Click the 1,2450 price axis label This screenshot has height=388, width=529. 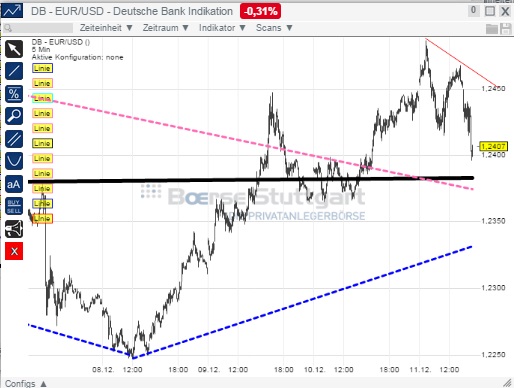click(493, 88)
